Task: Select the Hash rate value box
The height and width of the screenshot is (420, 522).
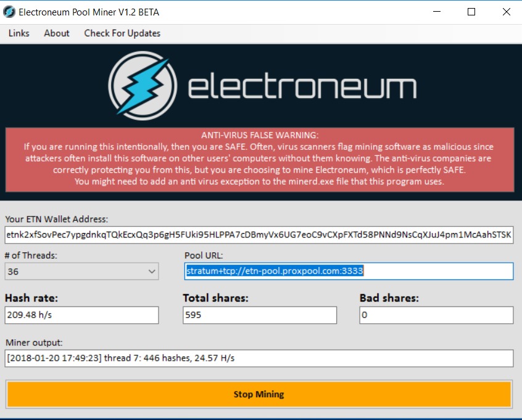Action: 81,315
